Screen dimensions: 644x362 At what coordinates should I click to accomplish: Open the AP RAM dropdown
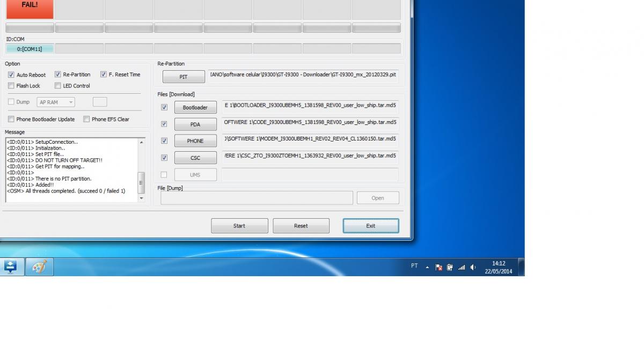tap(56, 102)
